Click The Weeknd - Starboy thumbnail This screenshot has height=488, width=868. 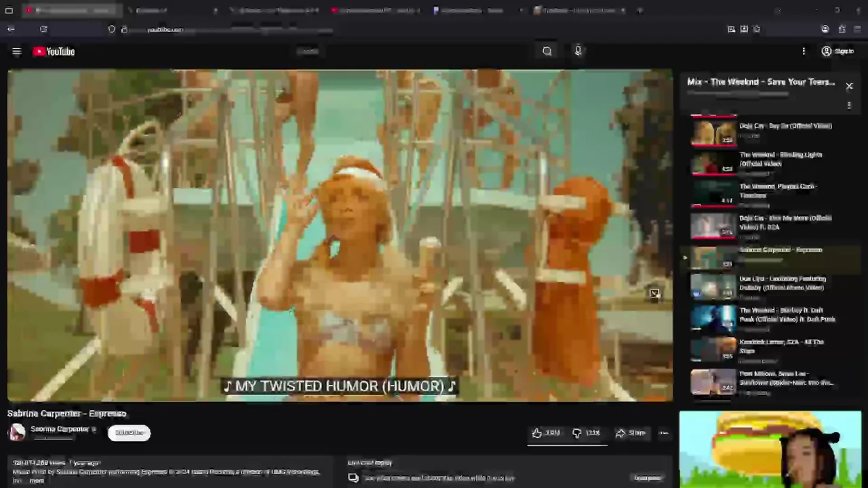tap(713, 319)
